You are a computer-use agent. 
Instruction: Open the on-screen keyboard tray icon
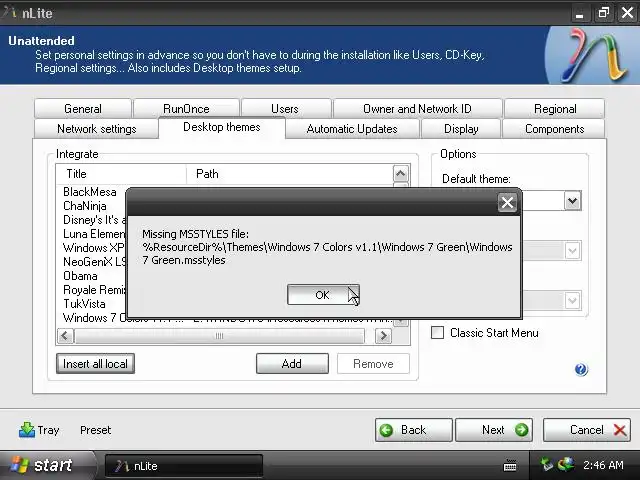tap(510, 465)
